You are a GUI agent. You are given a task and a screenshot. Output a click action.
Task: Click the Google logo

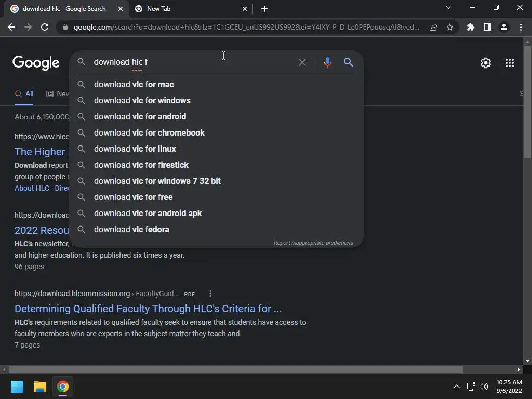(36, 63)
